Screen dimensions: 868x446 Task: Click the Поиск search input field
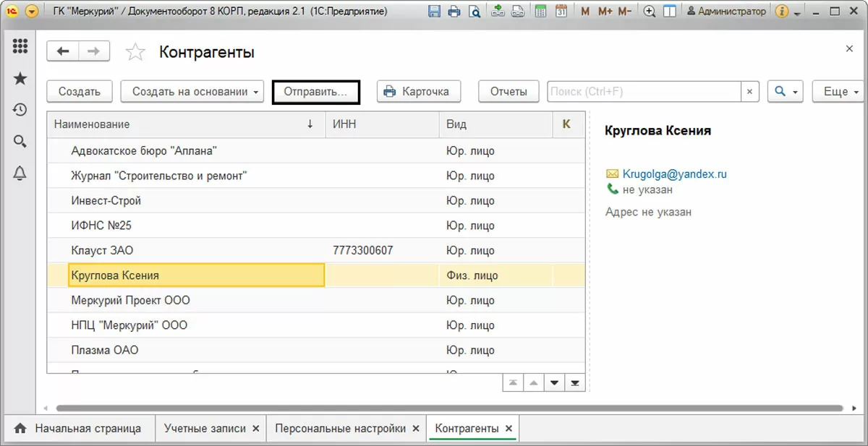(644, 92)
